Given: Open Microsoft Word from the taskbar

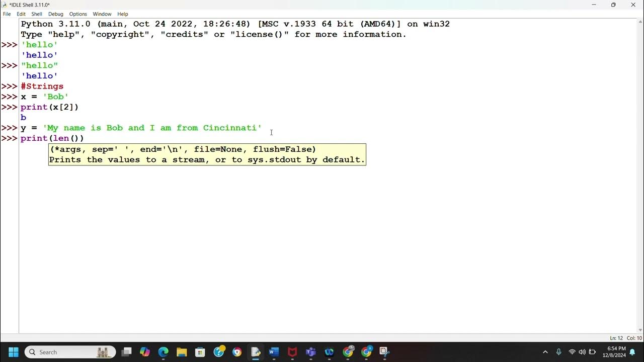Looking at the screenshot, I should tap(274, 352).
